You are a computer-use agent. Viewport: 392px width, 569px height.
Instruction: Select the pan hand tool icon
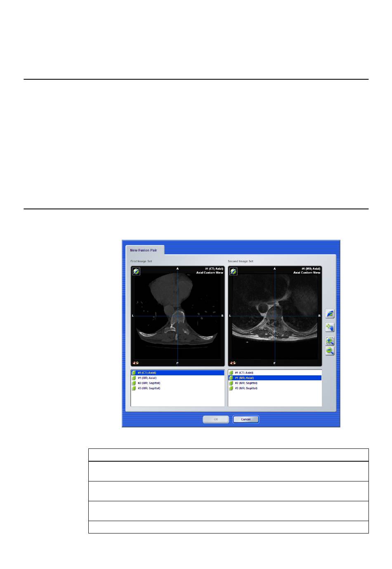330,327
